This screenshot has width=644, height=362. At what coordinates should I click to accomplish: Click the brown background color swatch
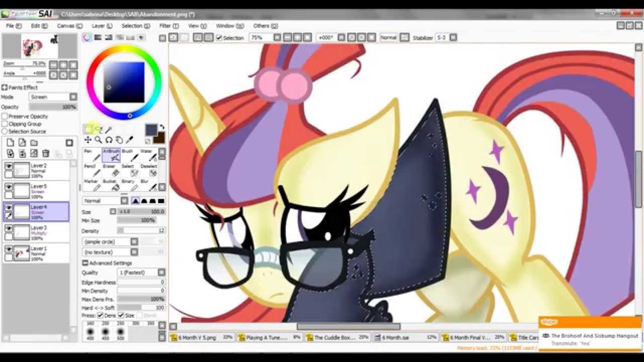click(x=160, y=138)
